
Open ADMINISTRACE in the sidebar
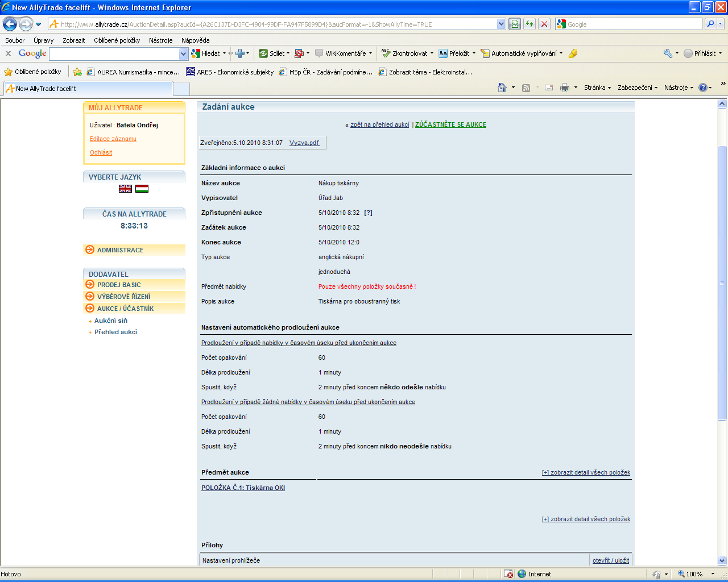coord(134,250)
